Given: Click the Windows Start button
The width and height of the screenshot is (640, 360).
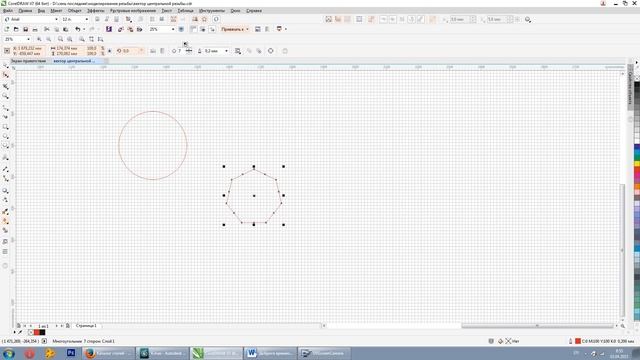Looking at the screenshot, I should 9,353.
